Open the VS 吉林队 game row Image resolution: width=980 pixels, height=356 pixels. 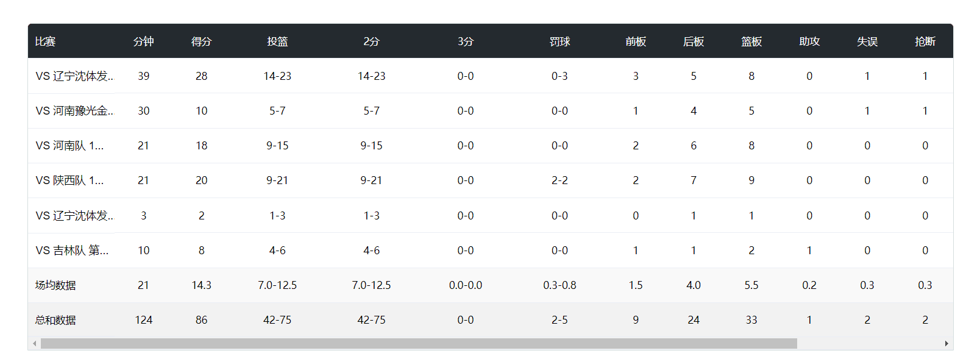click(x=491, y=251)
